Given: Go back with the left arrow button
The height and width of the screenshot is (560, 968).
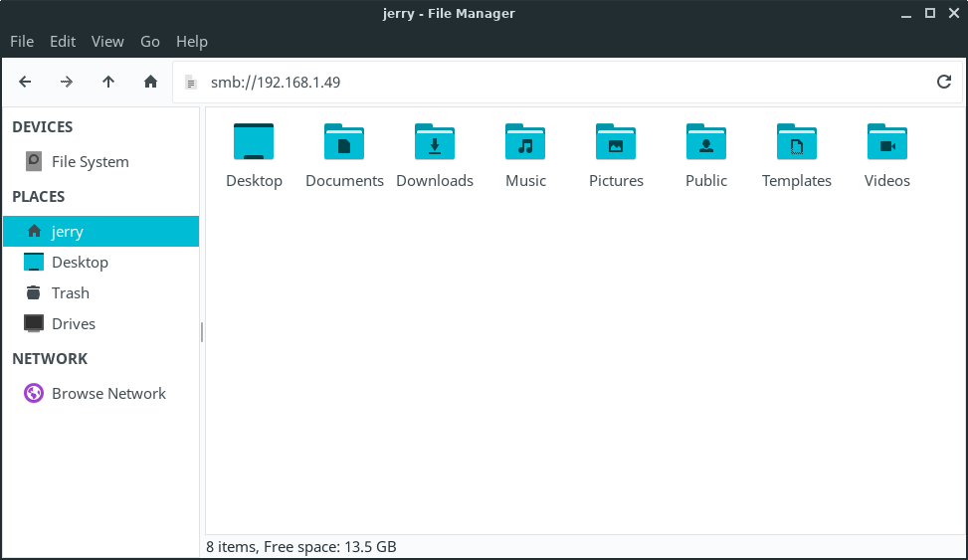Looking at the screenshot, I should click(x=25, y=82).
